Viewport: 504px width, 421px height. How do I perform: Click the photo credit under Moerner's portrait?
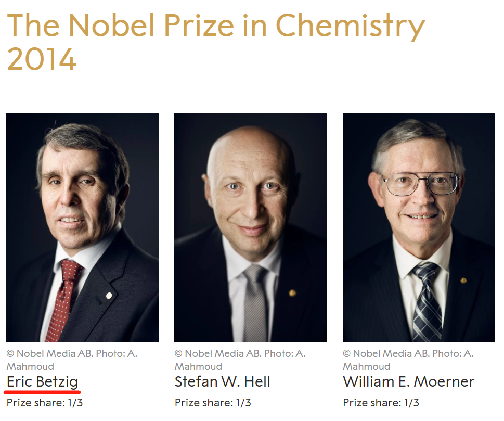[408, 360]
